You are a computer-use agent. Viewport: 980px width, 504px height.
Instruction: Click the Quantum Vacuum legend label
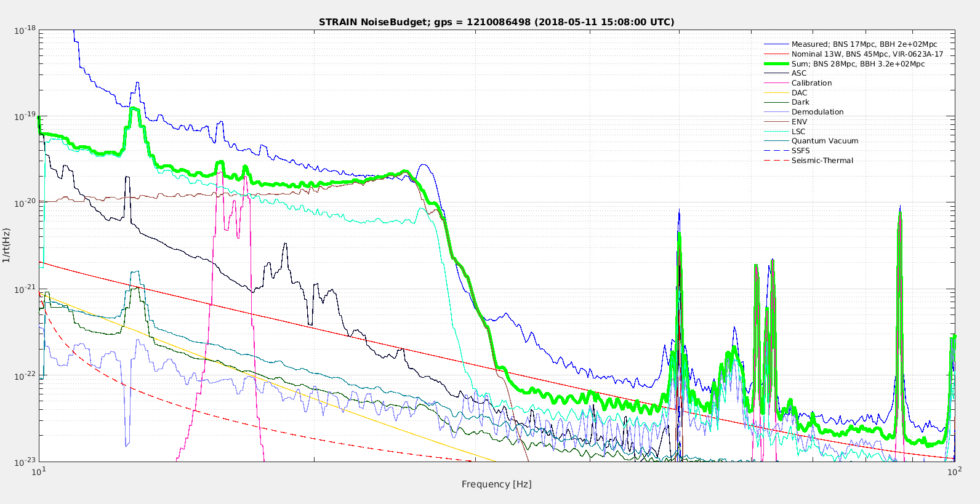[825, 141]
